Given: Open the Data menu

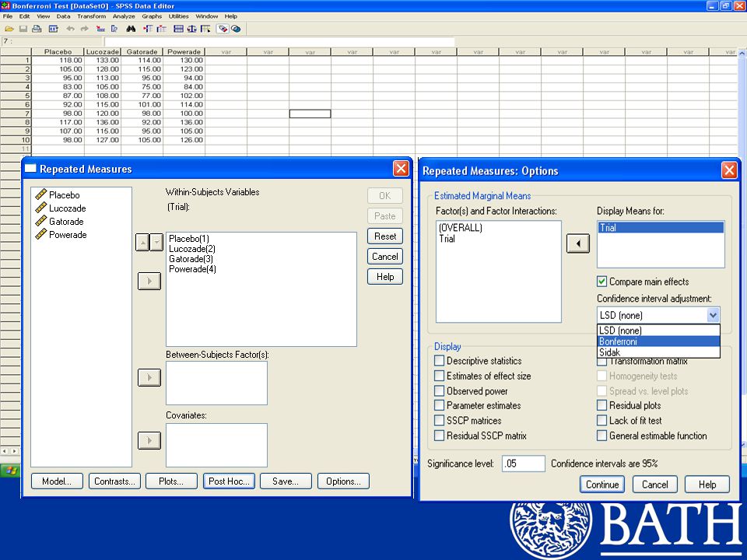Looking at the screenshot, I should click(63, 16).
